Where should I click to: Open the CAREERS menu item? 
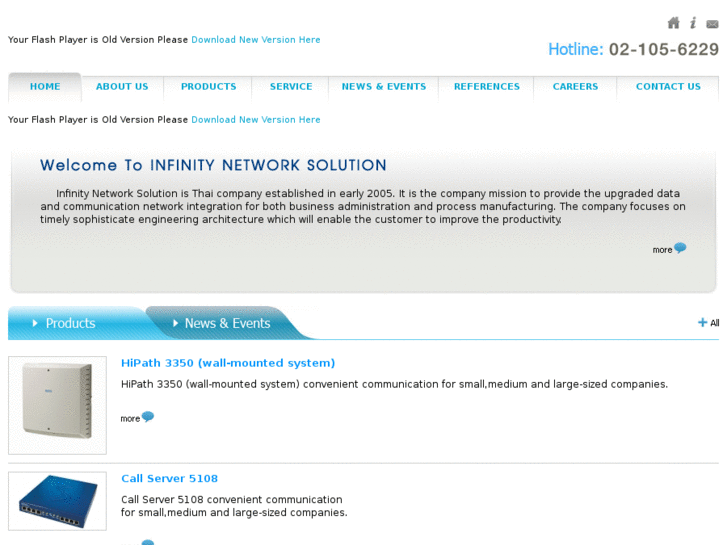[x=575, y=87]
